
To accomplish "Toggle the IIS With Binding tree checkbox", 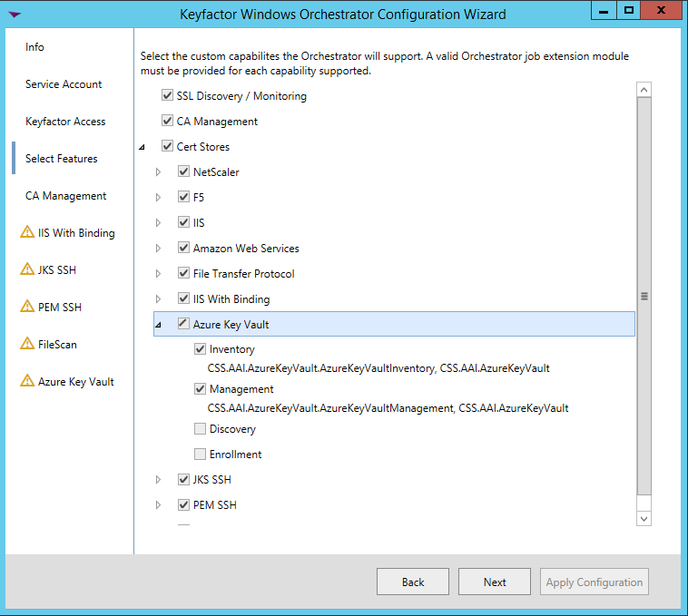I will tap(183, 298).
